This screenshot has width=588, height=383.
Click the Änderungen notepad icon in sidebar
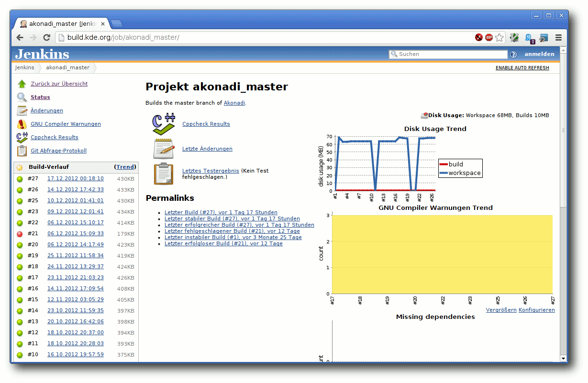[22, 110]
